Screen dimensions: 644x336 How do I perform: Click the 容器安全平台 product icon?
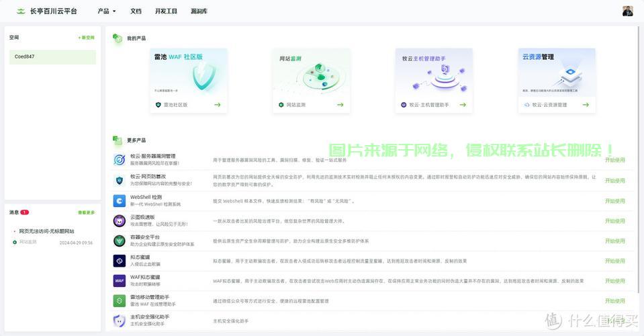coord(119,241)
